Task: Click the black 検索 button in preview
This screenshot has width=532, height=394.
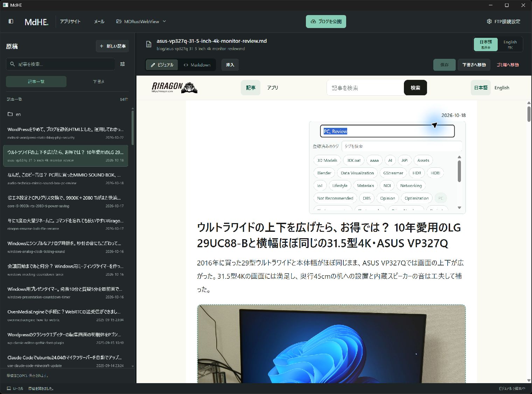Action: point(415,88)
